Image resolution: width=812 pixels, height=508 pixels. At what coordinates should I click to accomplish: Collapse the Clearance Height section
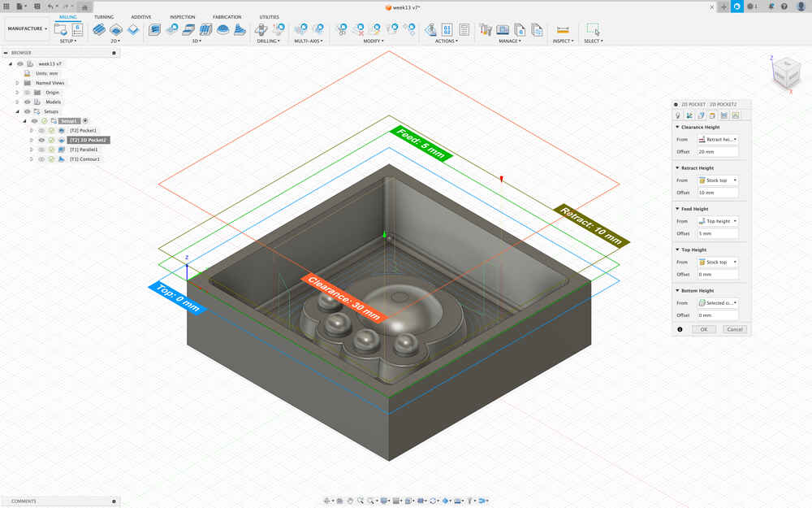pyautogui.click(x=677, y=127)
